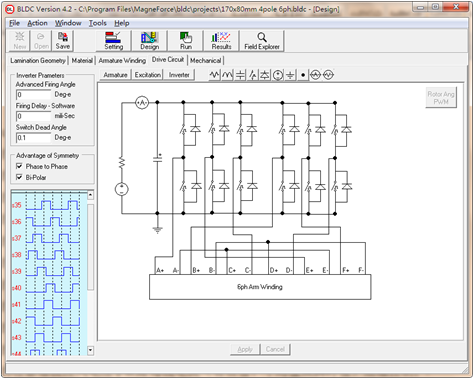Select the capacitor component tool
This screenshot has width=474, height=379.
(x=240, y=75)
